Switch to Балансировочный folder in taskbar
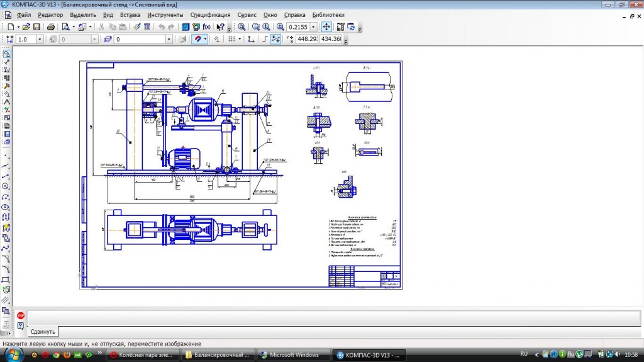Screen dimensions: 644x362 point(218,354)
